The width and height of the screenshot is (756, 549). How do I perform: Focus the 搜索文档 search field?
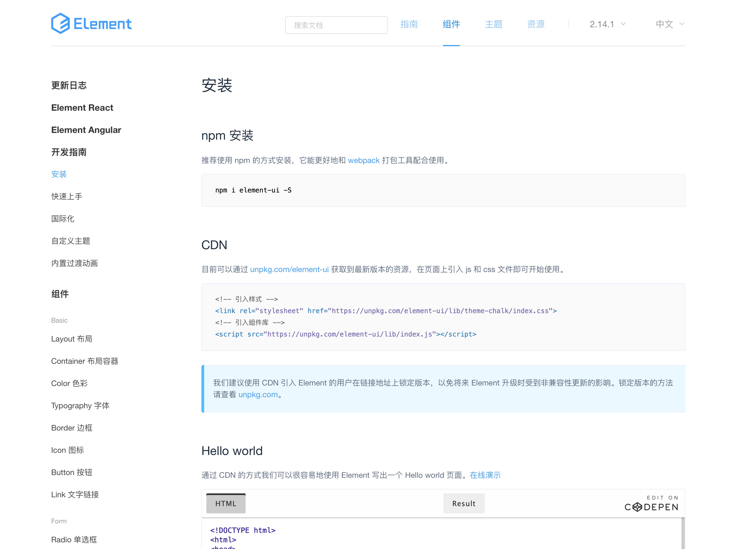pyautogui.click(x=336, y=25)
